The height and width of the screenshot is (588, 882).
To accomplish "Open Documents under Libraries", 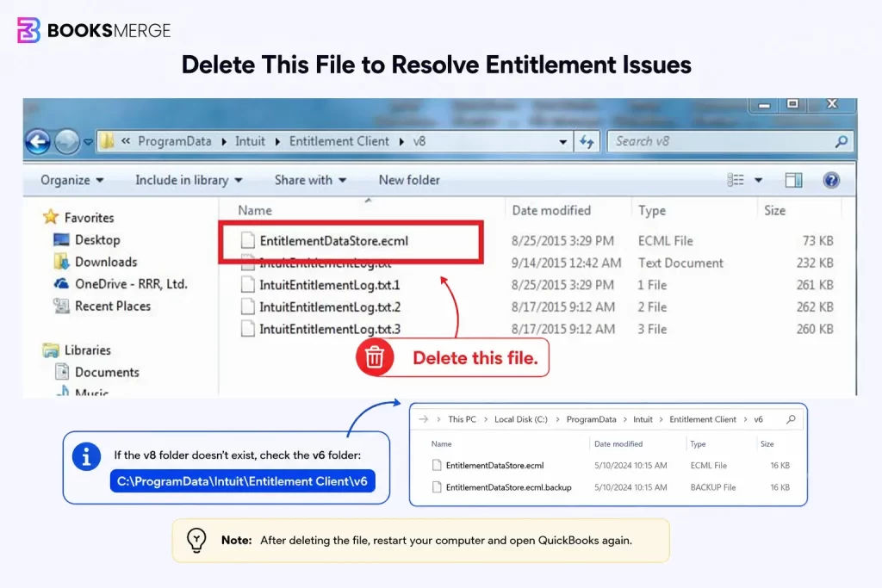I will pyautogui.click(x=107, y=372).
